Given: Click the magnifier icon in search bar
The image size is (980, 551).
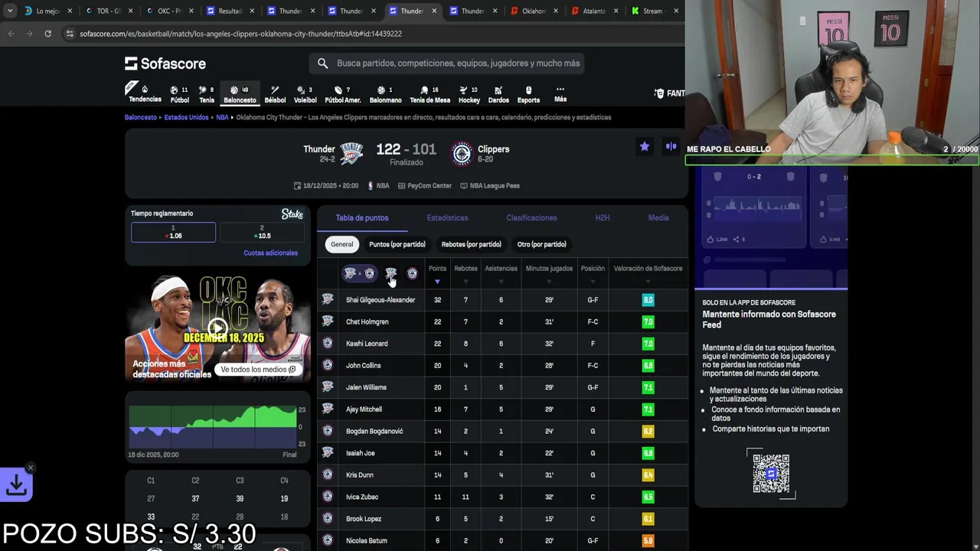Looking at the screenshot, I should [x=322, y=64].
